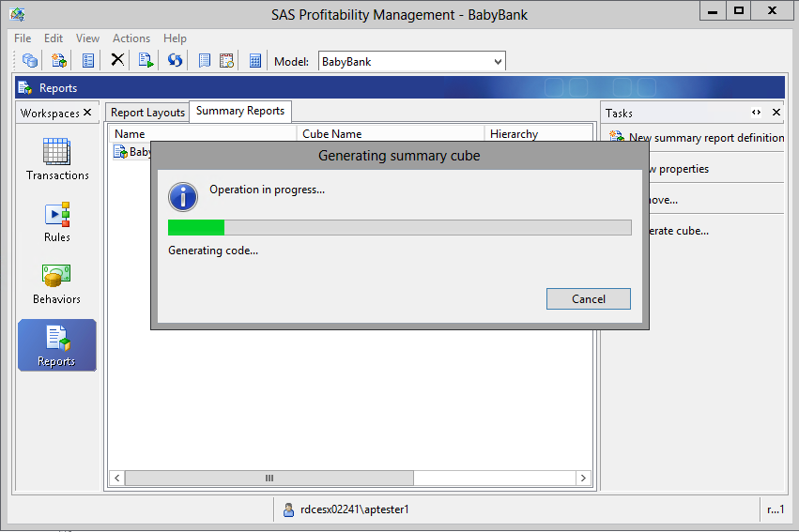Click the run with green arrow toolbar icon
Image resolution: width=799 pixels, height=532 pixels.
click(x=146, y=61)
